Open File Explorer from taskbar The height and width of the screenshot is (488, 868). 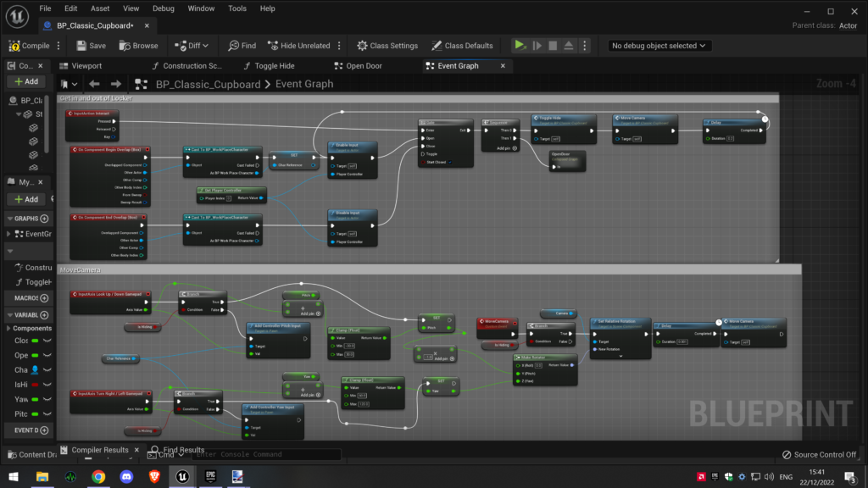42,476
